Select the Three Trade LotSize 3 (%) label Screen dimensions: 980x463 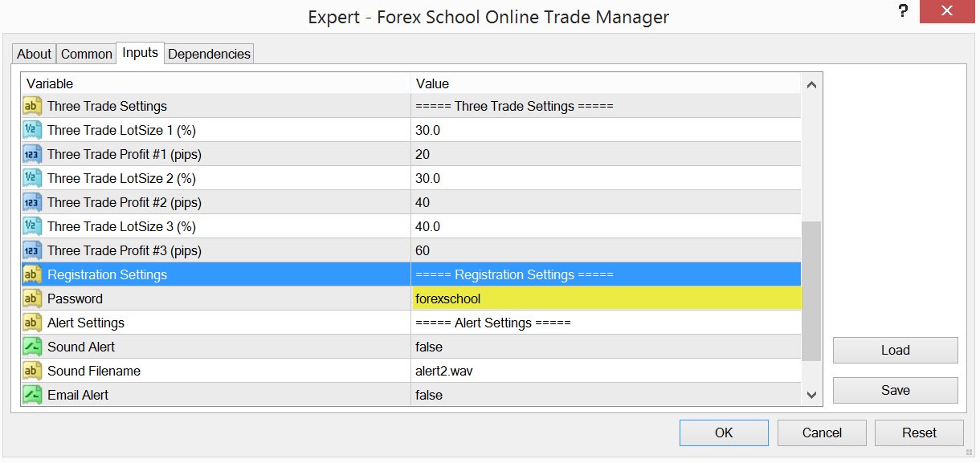pos(121,226)
